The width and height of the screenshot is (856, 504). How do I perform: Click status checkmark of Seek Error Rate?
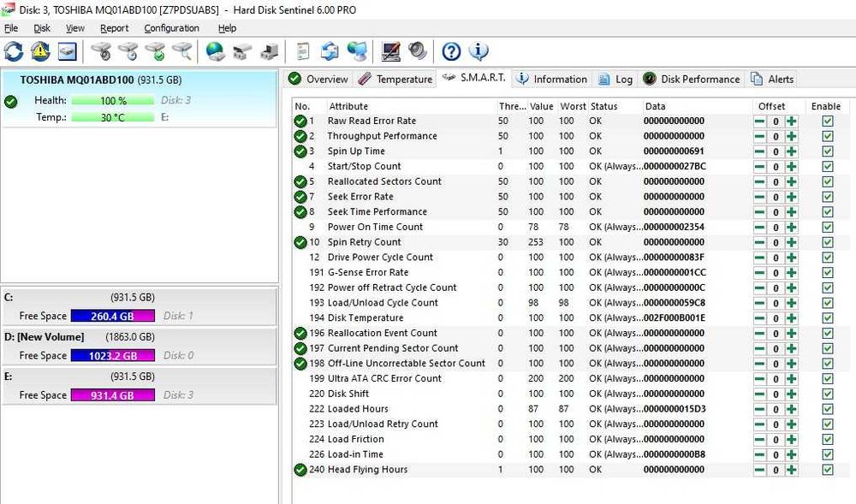300,197
